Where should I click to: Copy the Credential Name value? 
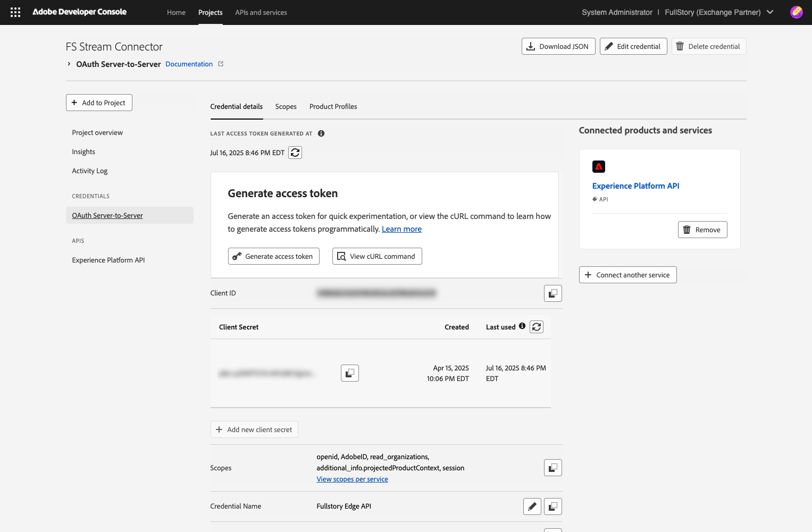pyautogui.click(x=553, y=506)
